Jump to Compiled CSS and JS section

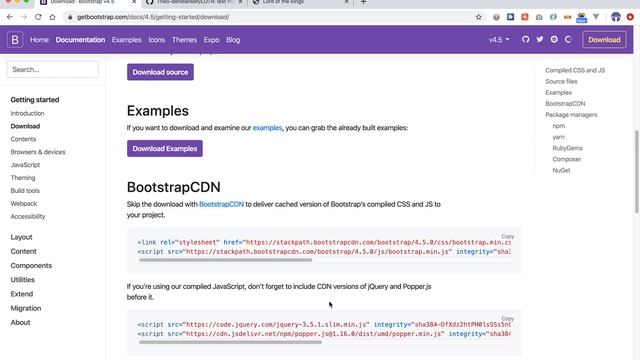575,70
